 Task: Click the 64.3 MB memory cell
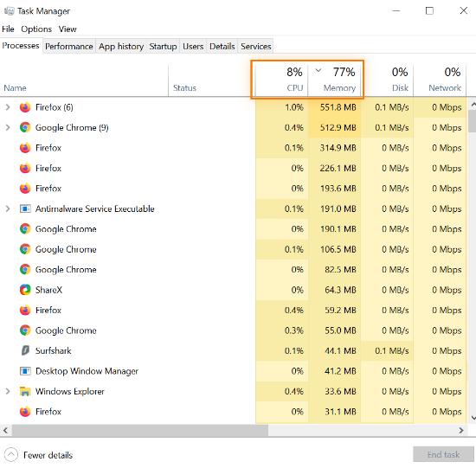[335, 290]
